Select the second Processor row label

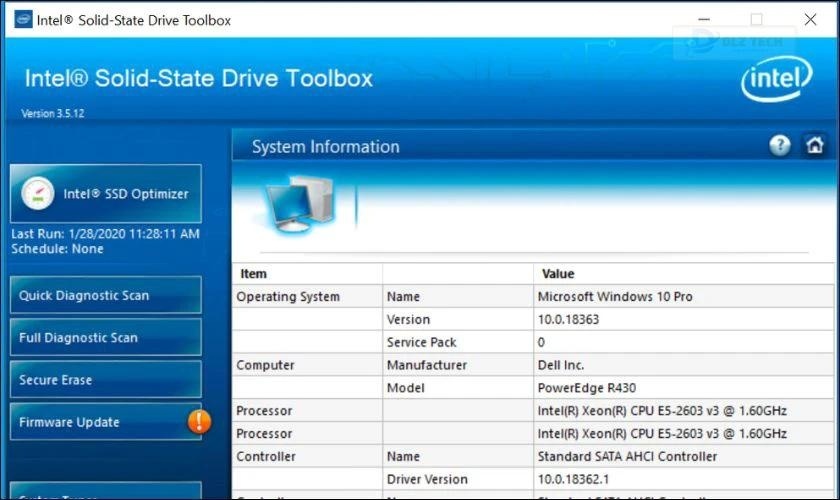tap(264, 434)
